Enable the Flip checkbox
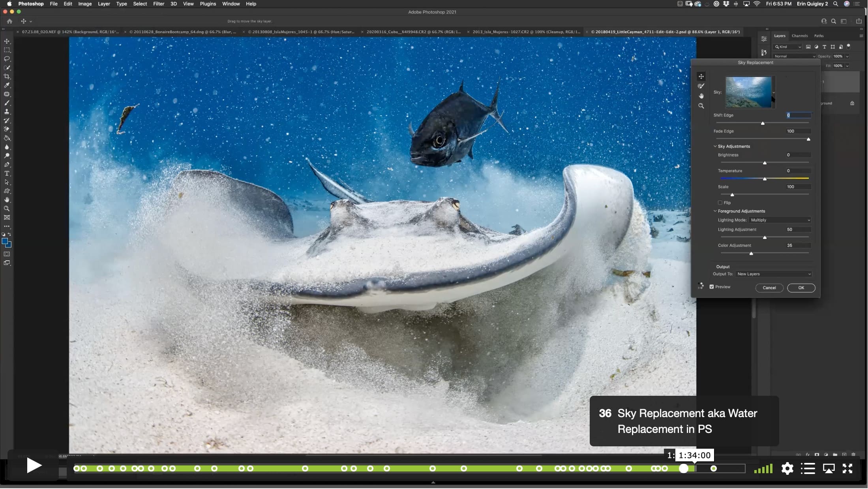868x489 pixels. (720, 203)
